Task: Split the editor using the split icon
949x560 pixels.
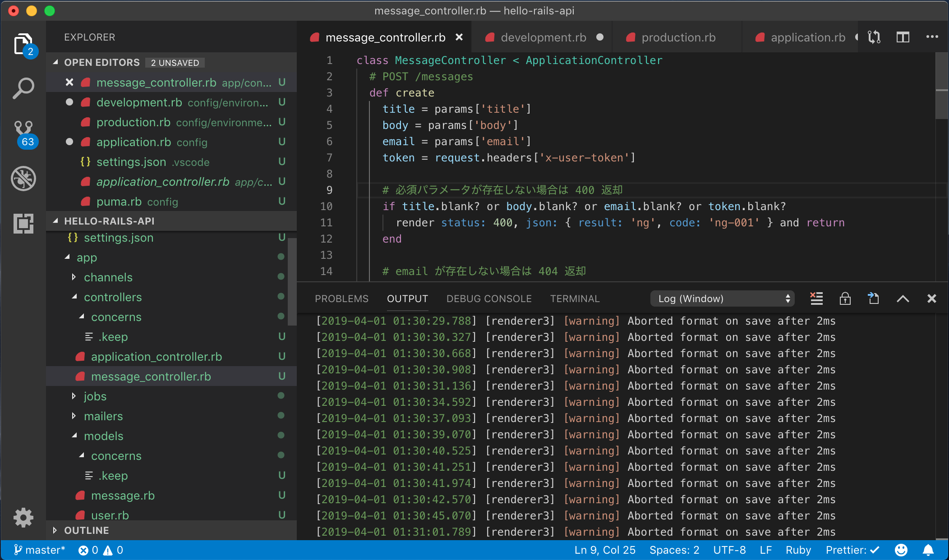Action: [x=903, y=37]
